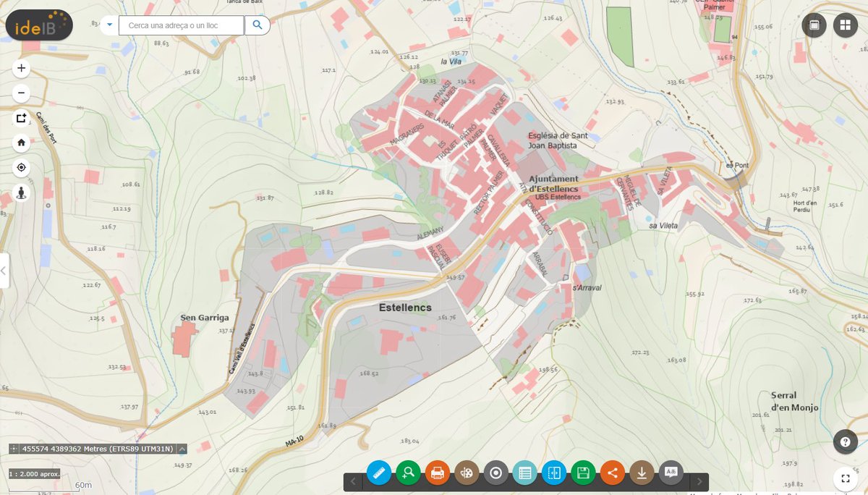This screenshot has width=868, height=495.
Task: Open the street view person tool
Action: [21, 193]
